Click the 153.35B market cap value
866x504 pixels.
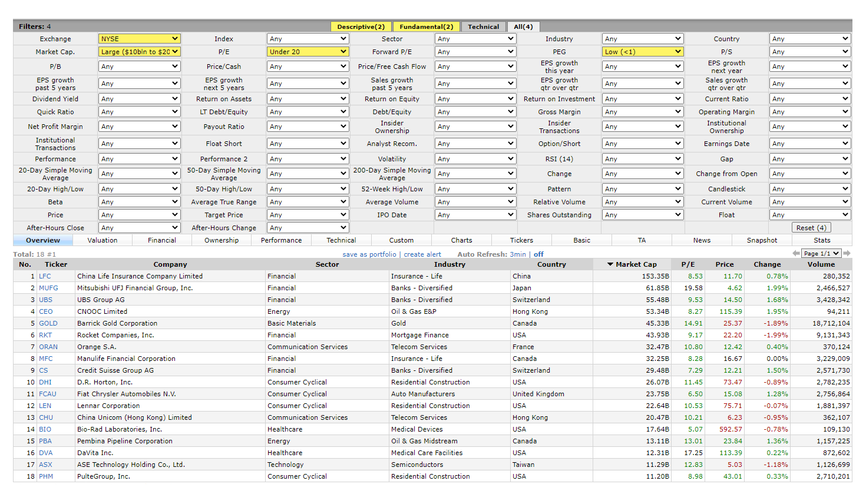656,276
